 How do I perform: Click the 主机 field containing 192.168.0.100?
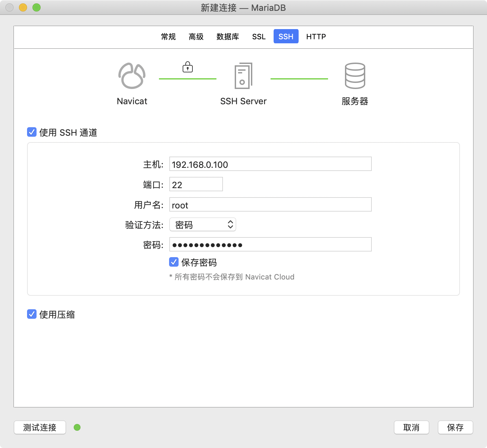(x=270, y=164)
